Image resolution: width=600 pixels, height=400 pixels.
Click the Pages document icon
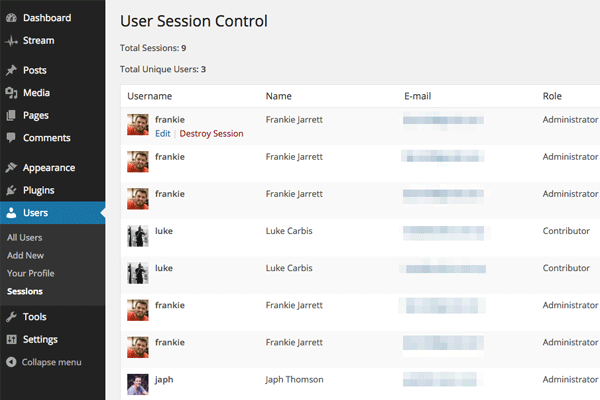pyautogui.click(x=11, y=116)
